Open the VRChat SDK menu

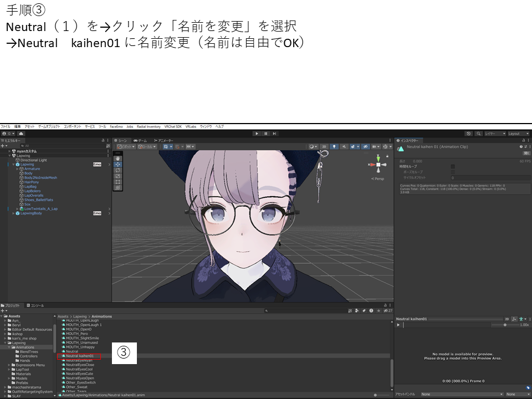point(173,126)
